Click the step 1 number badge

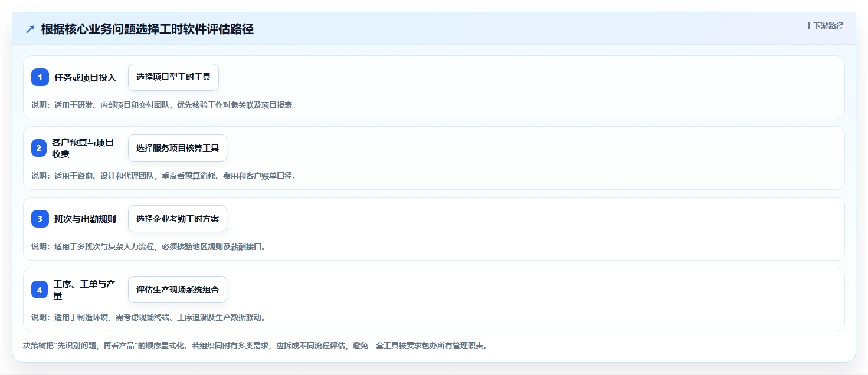tap(40, 77)
